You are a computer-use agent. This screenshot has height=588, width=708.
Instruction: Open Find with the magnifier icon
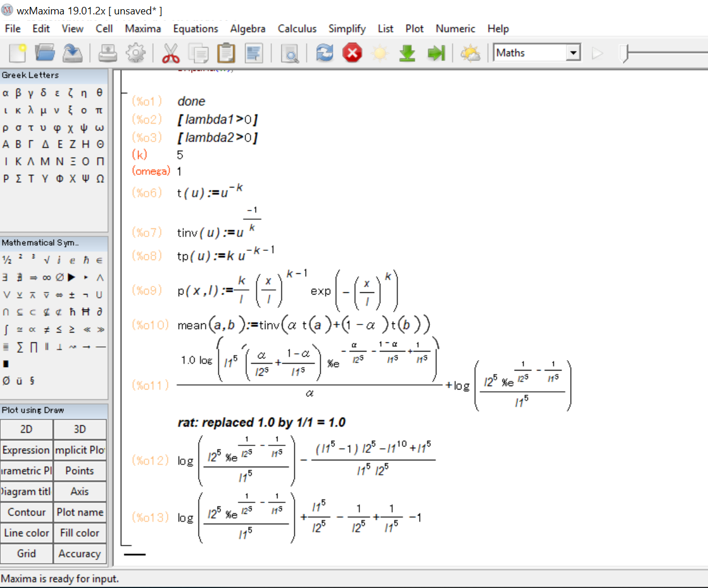coord(290,53)
